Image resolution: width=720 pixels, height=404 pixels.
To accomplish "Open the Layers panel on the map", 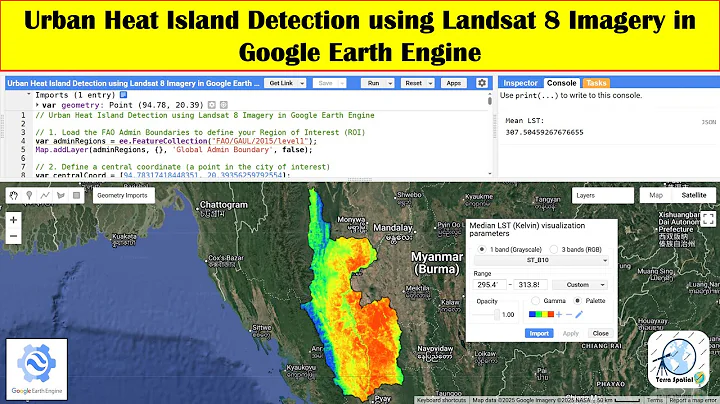I will [603, 196].
